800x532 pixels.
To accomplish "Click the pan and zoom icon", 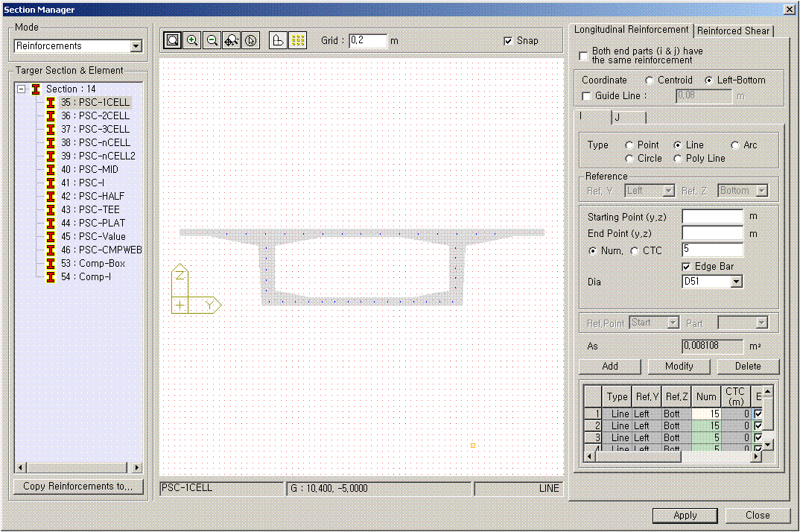I will 231,40.
